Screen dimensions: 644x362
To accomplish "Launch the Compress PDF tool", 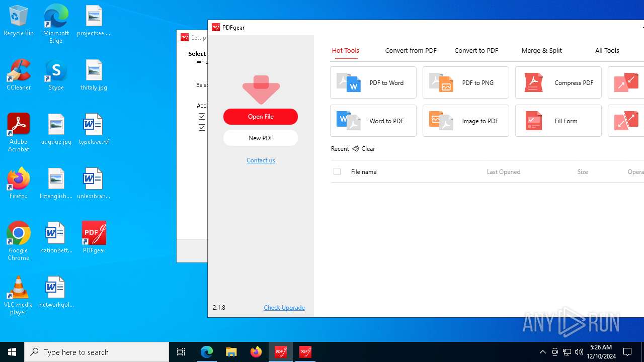I will [x=558, y=82].
